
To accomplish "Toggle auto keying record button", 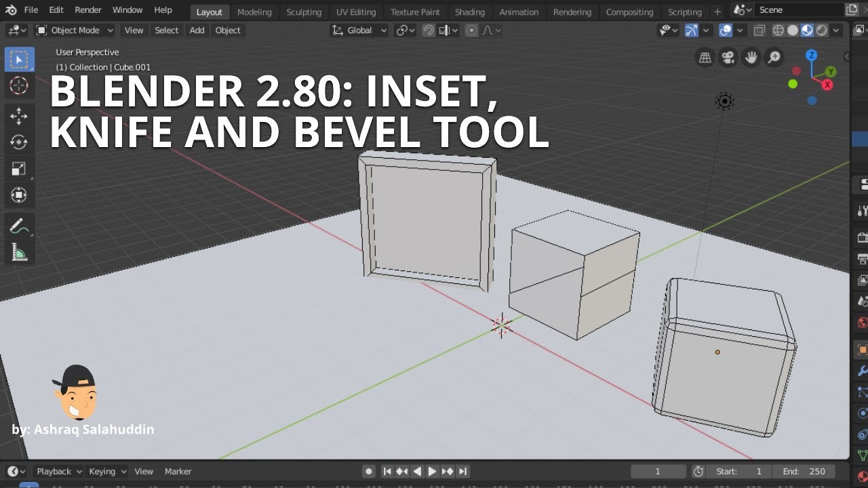I will click(368, 471).
